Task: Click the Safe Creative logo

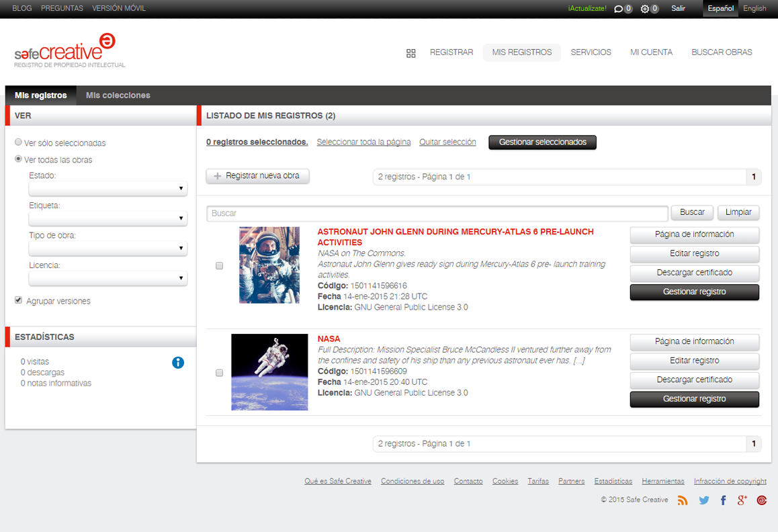Action: pyautogui.click(x=65, y=50)
